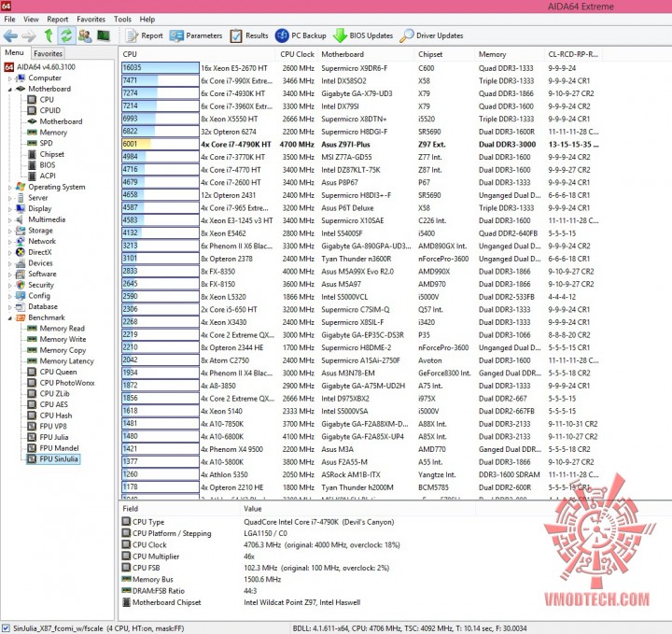Screen dimensions: 672x634
Task: Select the 16035 Xeon E5-2670 result bar
Action: (161, 68)
